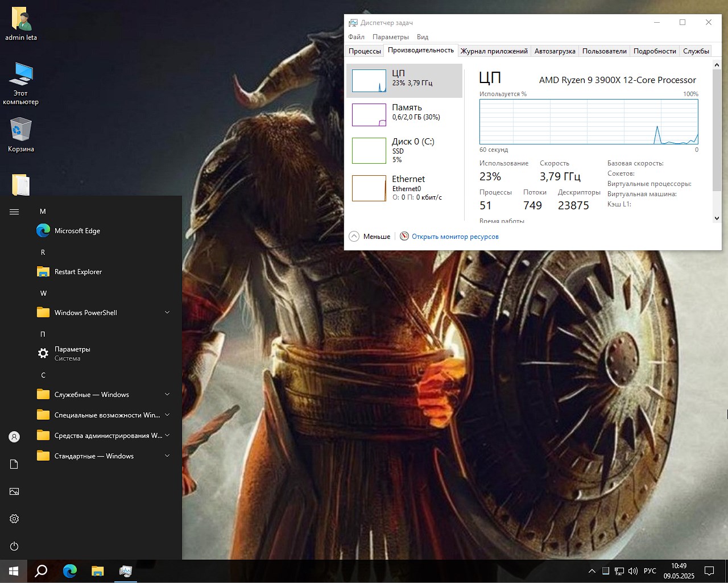Expand the Служебные — Windows folder
Screen dimensions: 728x583
(x=167, y=395)
